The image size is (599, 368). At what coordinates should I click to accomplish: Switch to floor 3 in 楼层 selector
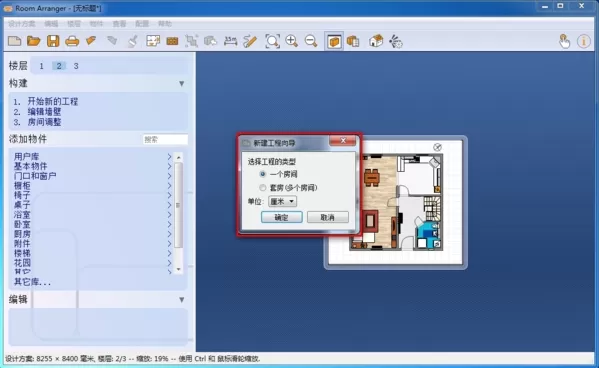tap(76, 66)
